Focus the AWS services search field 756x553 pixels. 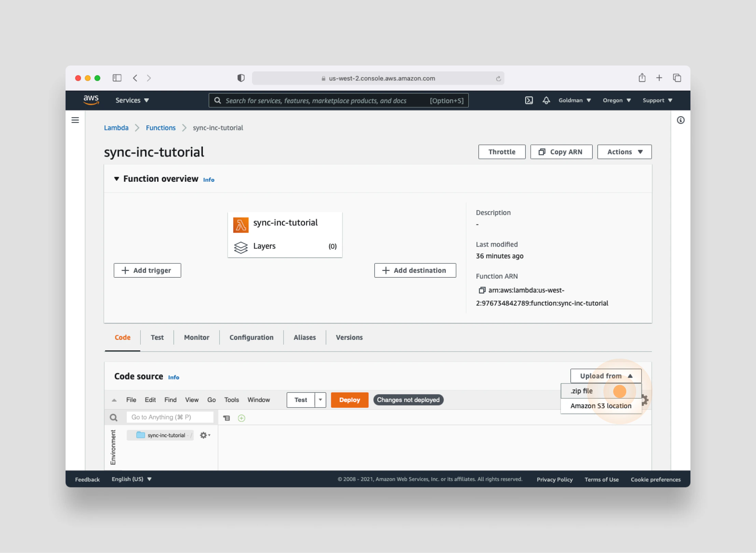point(338,100)
